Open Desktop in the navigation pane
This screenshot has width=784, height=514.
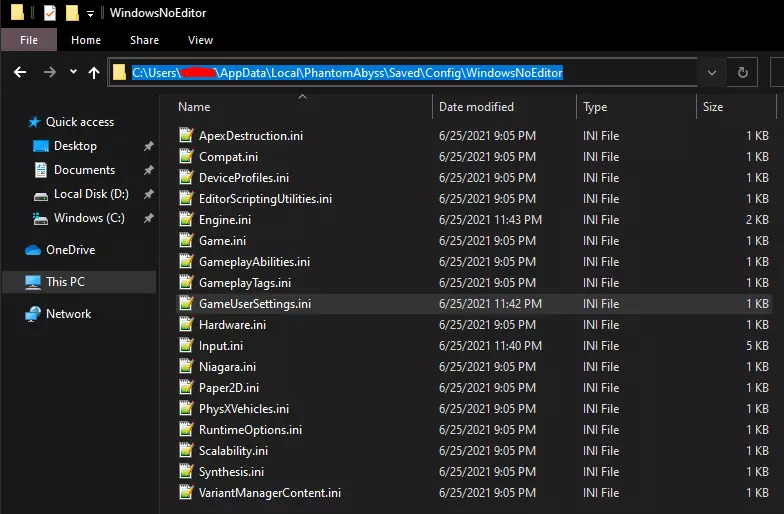click(75, 146)
